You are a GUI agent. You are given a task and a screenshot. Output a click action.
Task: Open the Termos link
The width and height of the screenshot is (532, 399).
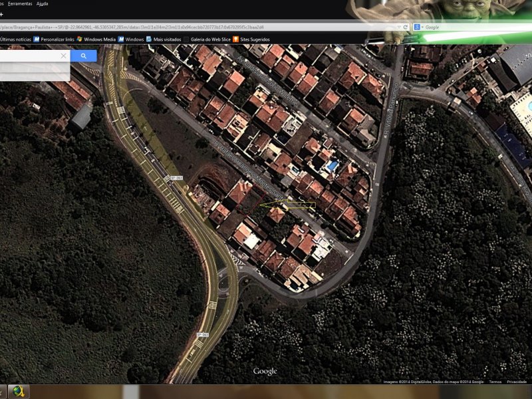(495, 382)
